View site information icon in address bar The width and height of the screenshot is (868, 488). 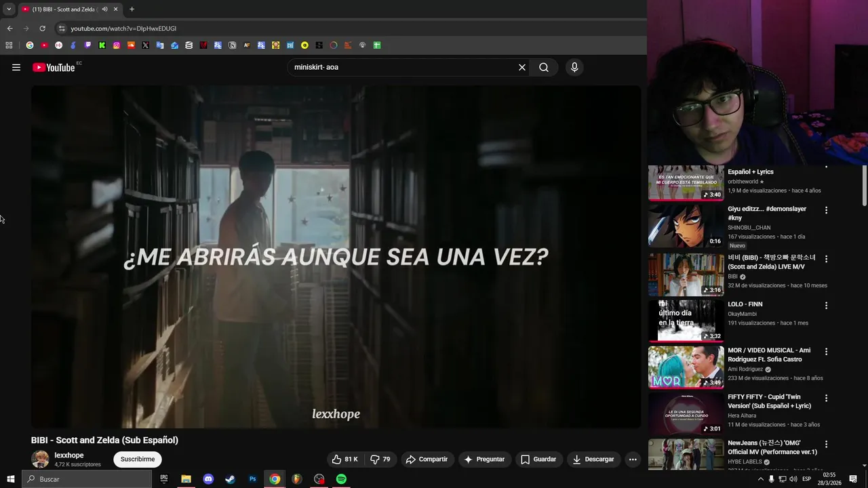[x=62, y=28]
